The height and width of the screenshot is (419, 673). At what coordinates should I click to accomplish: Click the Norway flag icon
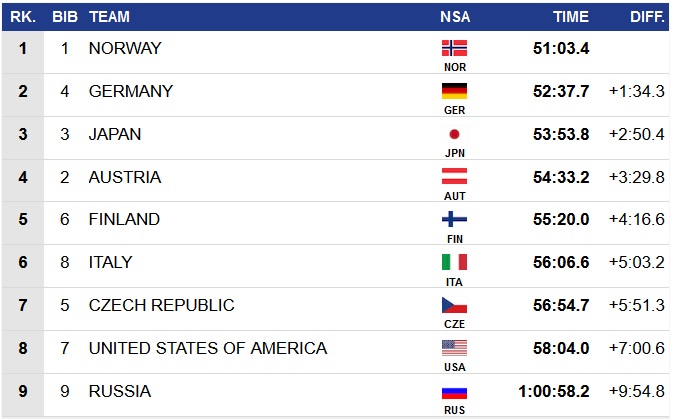click(454, 48)
